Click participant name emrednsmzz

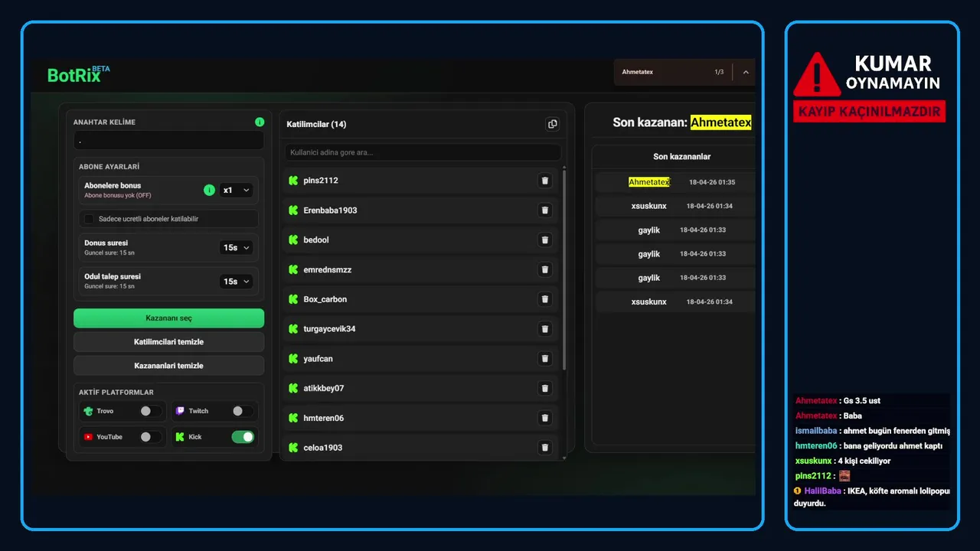point(328,269)
